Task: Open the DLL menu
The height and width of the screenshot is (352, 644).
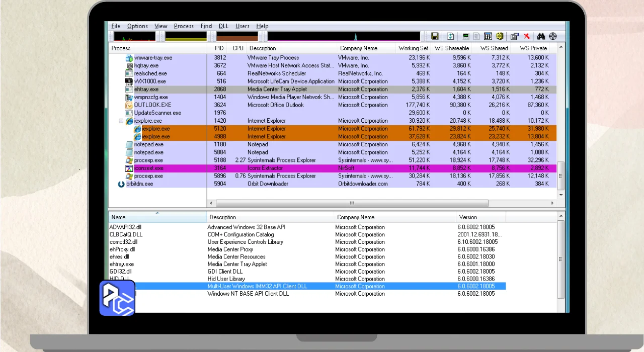Action: point(223,26)
